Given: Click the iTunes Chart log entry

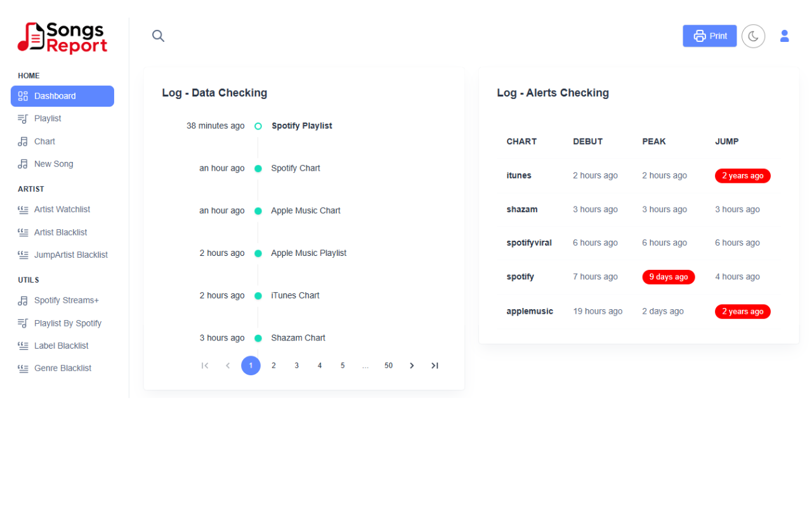Looking at the screenshot, I should pyautogui.click(x=295, y=295).
